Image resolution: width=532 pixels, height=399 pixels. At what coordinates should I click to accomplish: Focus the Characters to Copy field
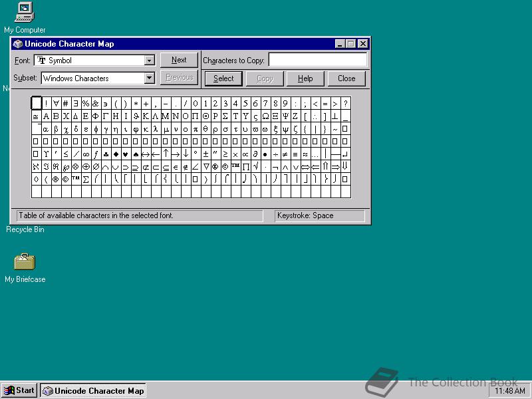318,60
